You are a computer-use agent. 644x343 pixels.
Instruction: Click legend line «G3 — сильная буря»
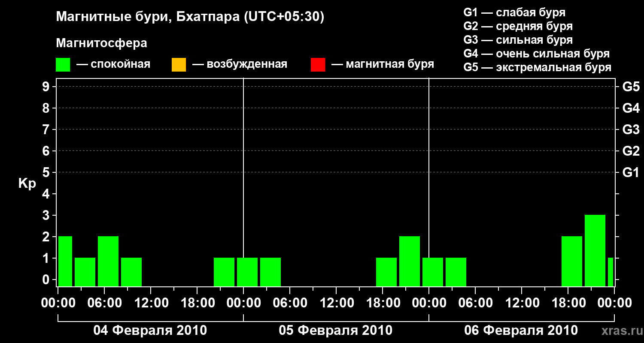pos(518,40)
